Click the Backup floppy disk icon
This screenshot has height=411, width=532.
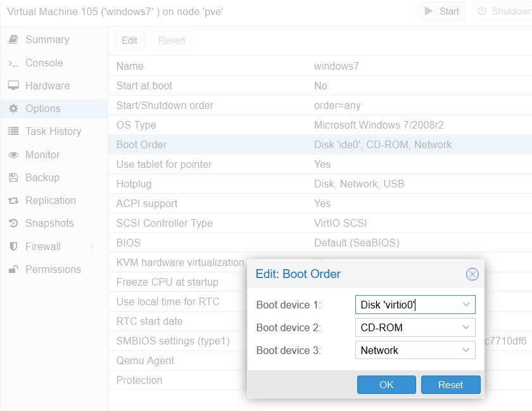tap(13, 177)
